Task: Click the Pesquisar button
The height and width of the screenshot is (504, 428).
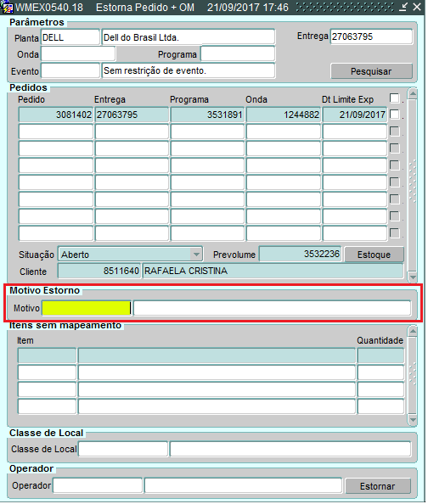Action: pos(372,71)
